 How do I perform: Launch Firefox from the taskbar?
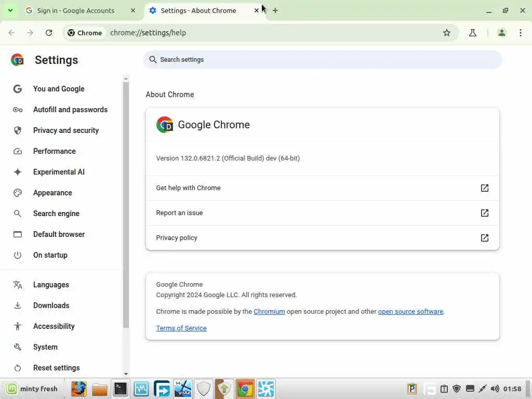pos(79,389)
